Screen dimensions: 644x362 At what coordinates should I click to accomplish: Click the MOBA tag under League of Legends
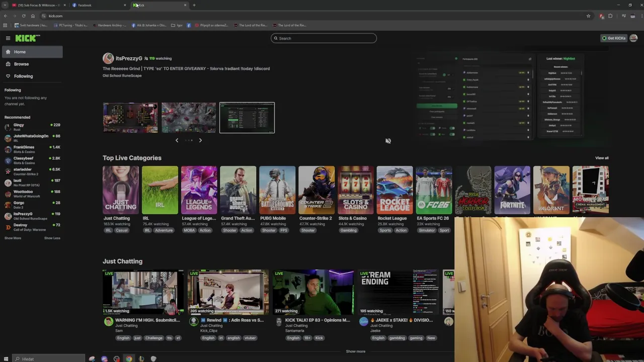[189, 230]
